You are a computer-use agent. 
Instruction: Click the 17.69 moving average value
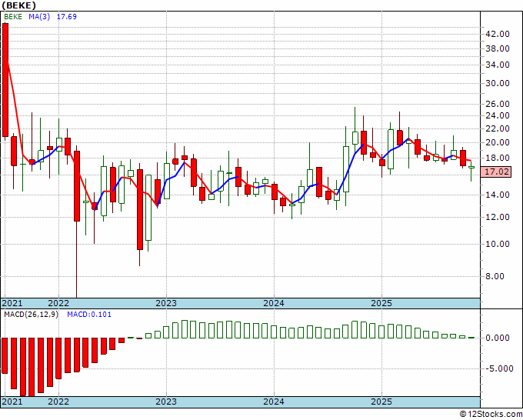point(67,17)
